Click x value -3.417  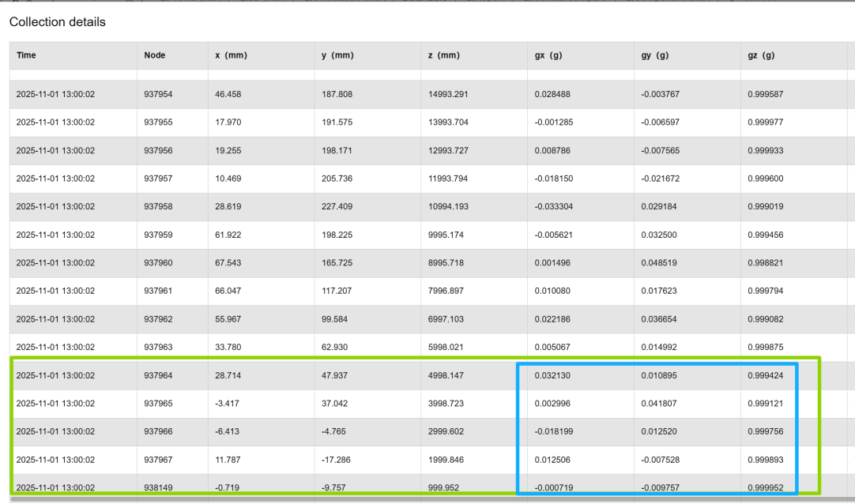226,404
